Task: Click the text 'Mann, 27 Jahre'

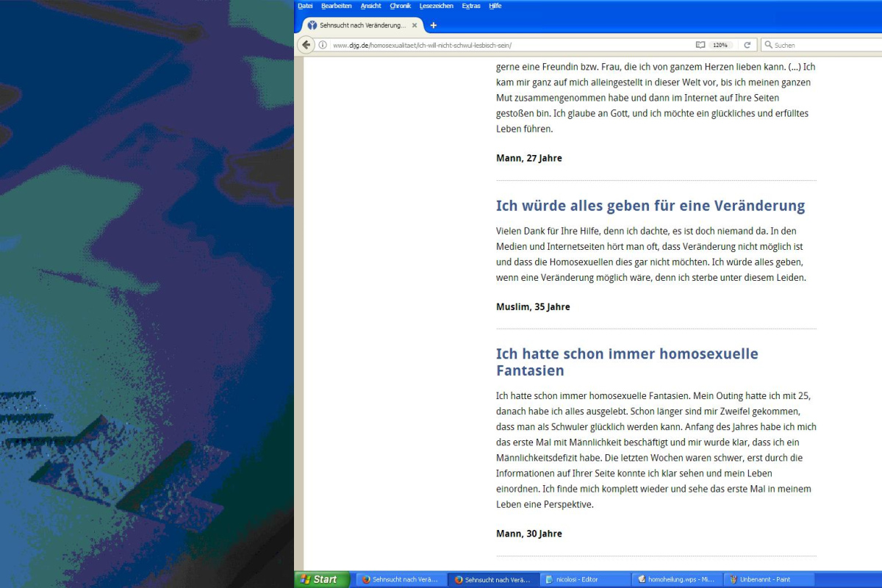Action: pyautogui.click(x=529, y=158)
